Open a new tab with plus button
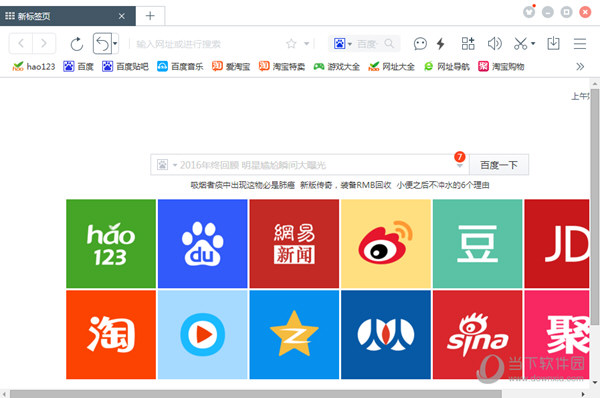 [150, 16]
